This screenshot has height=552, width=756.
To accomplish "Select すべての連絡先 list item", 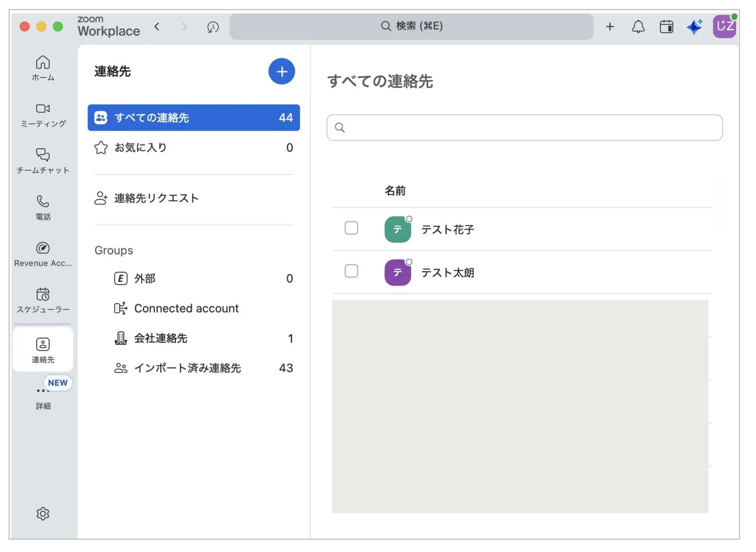I will point(194,118).
